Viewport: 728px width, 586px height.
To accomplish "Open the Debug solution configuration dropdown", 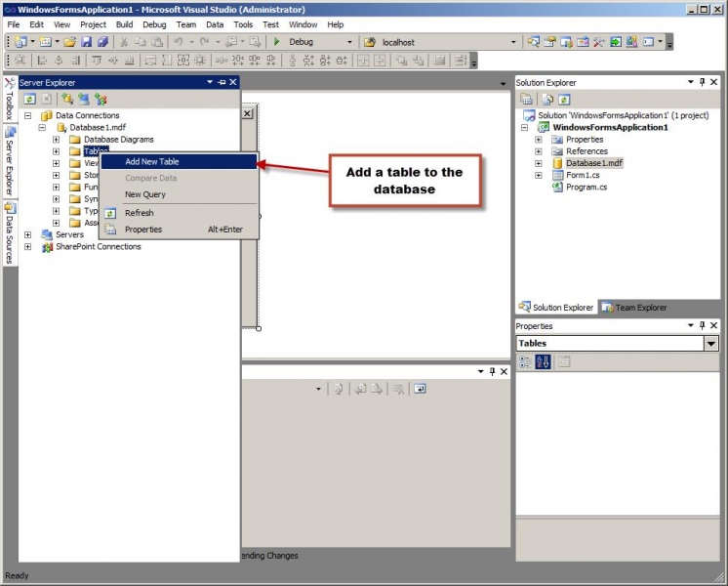I will click(x=349, y=42).
